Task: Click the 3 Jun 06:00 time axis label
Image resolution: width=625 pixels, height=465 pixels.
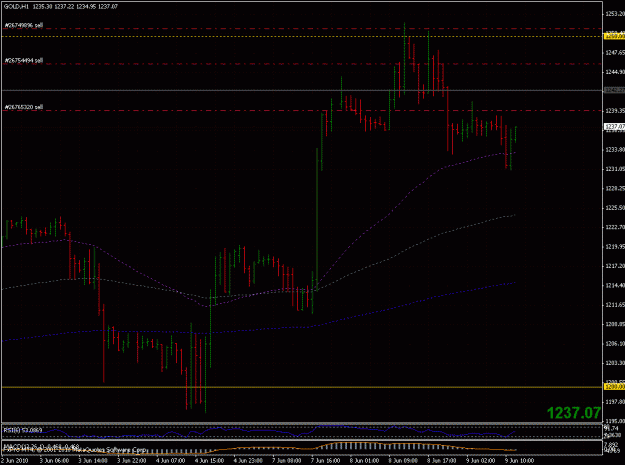Action: point(54,461)
